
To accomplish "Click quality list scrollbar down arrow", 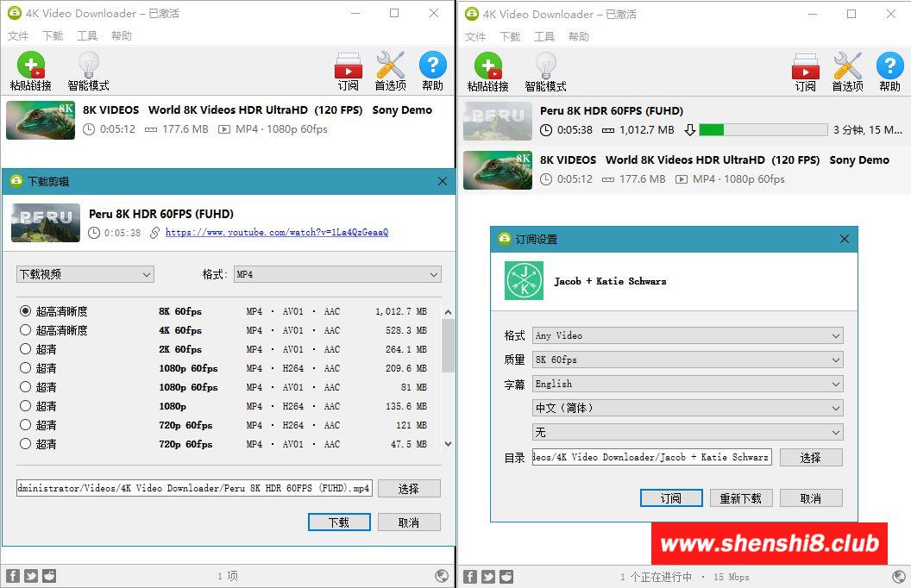I will coord(448,444).
